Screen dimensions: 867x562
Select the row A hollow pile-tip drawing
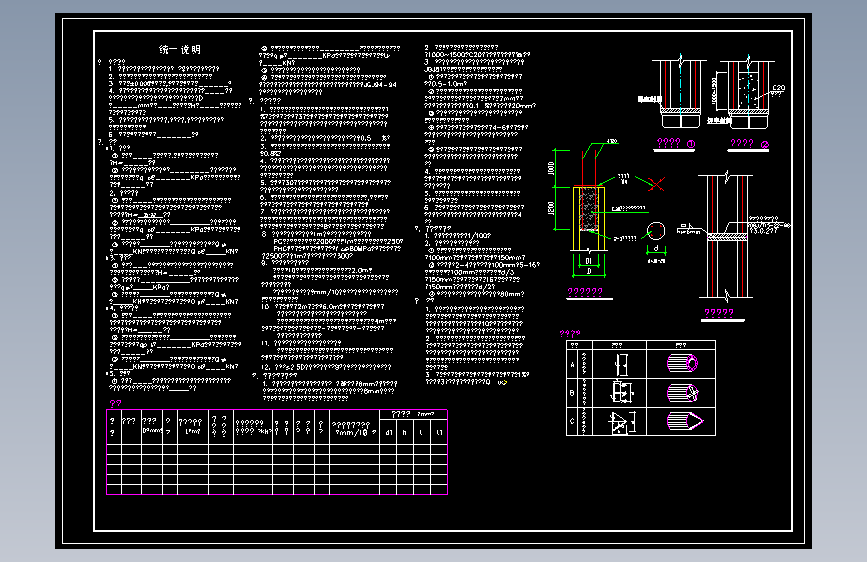coord(682,363)
